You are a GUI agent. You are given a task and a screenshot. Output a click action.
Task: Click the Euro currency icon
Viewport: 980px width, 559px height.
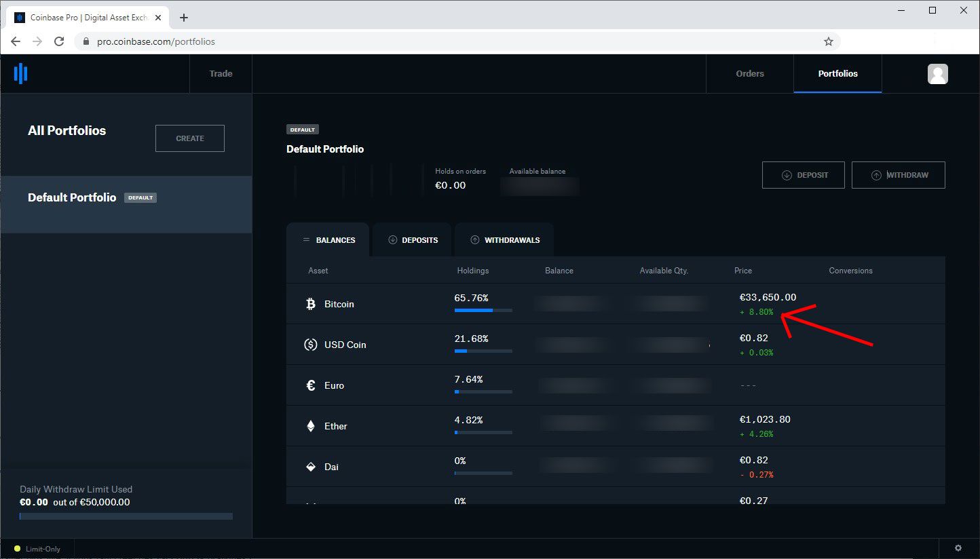coord(311,385)
